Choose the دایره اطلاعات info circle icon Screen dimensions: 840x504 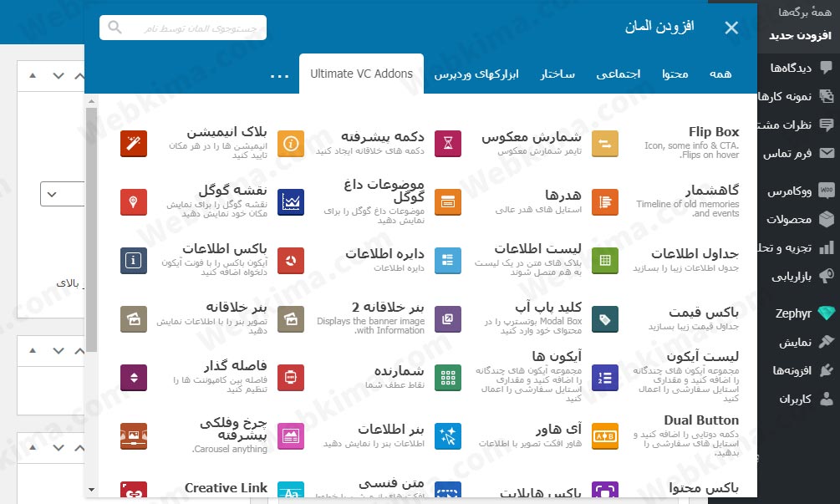click(x=291, y=260)
